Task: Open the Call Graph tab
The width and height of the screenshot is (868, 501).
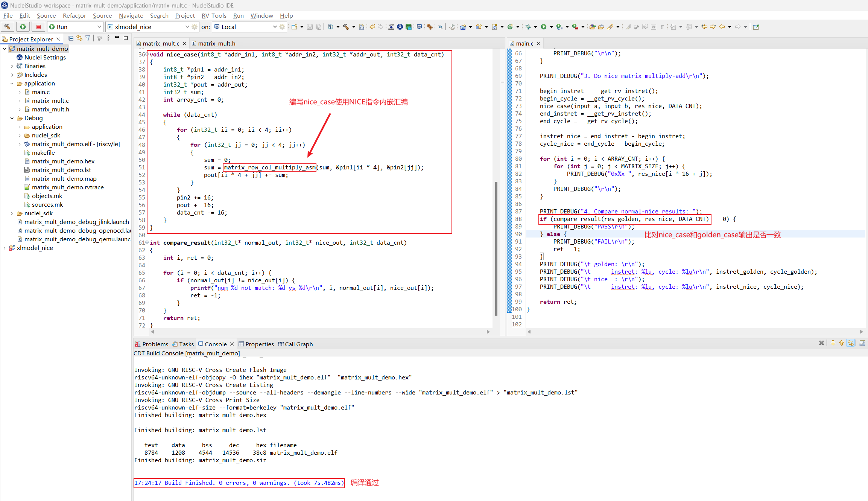Action: click(x=295, y=344)
